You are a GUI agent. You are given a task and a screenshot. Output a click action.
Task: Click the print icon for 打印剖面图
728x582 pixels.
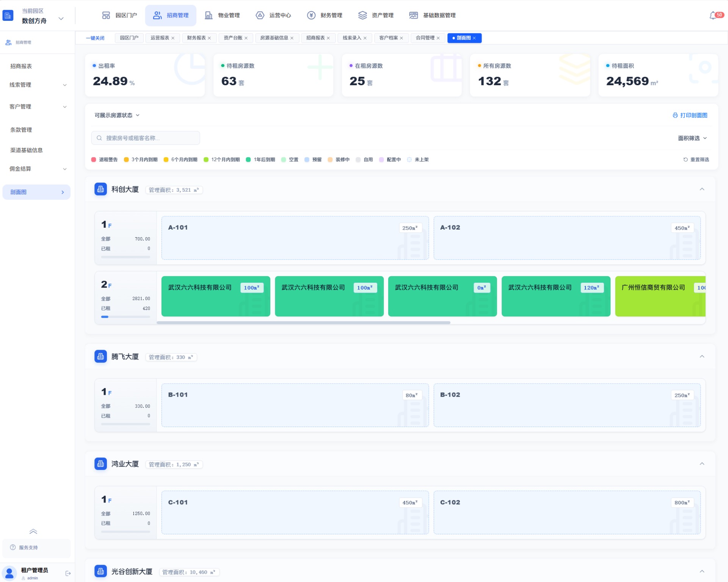pos(675,115)
